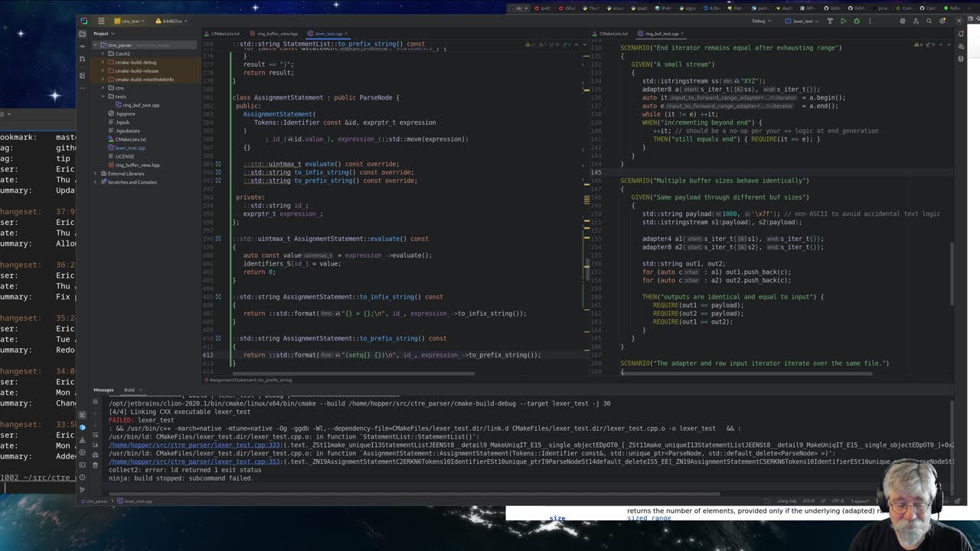The height and width of the screenshot is (551, 980).
Task: Follow link to lexer_test.cpp:333 error
Action: (x=194, y=445)
